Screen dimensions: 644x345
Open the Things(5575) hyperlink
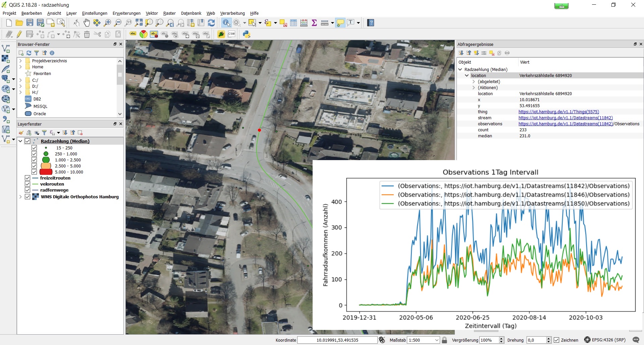(558, 112)
